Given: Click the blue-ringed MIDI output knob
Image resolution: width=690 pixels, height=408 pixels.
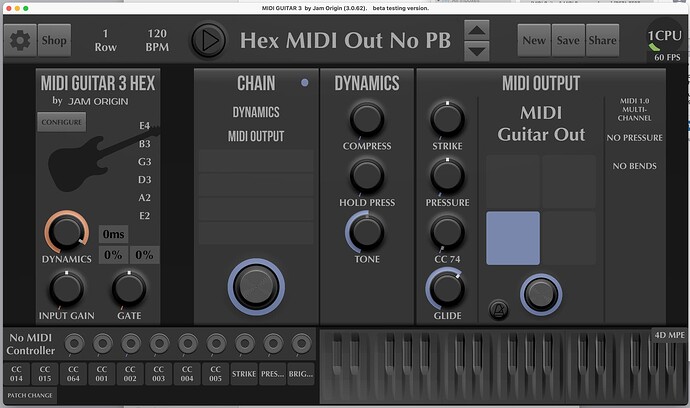Looking at the screenshot, I should pyautogui.click(x=541, y=295).
